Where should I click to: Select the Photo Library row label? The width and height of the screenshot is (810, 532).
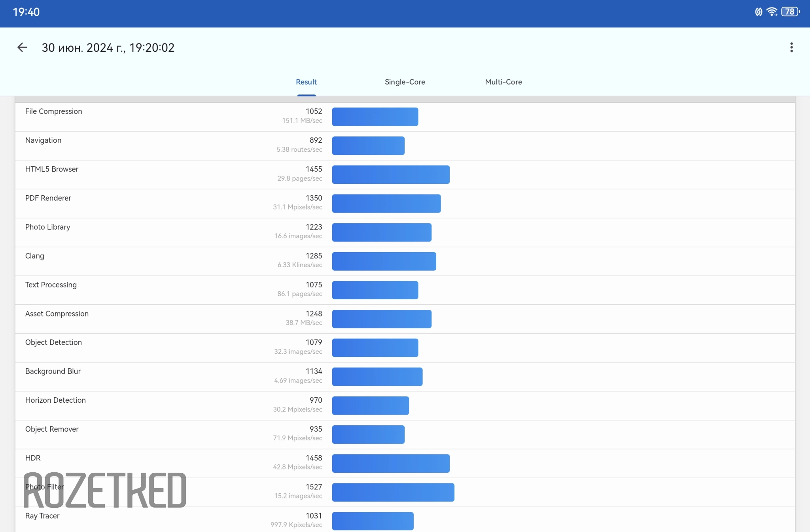pos(48,227)
